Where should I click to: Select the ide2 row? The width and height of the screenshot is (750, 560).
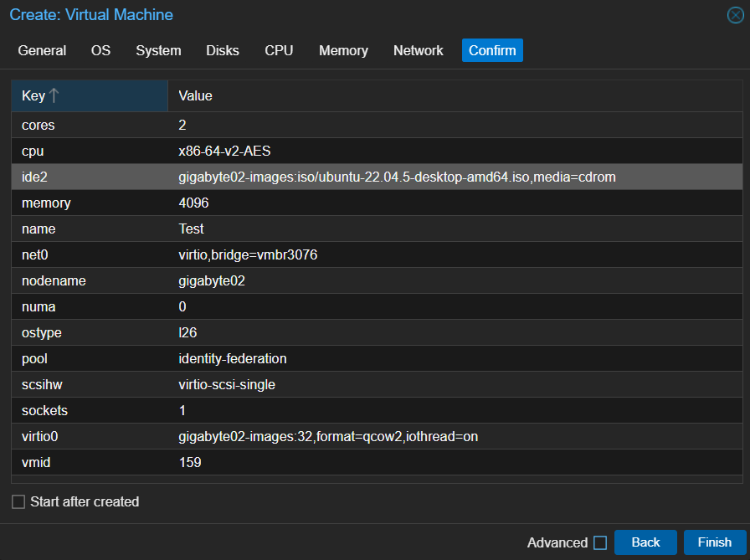pos(377,177)
